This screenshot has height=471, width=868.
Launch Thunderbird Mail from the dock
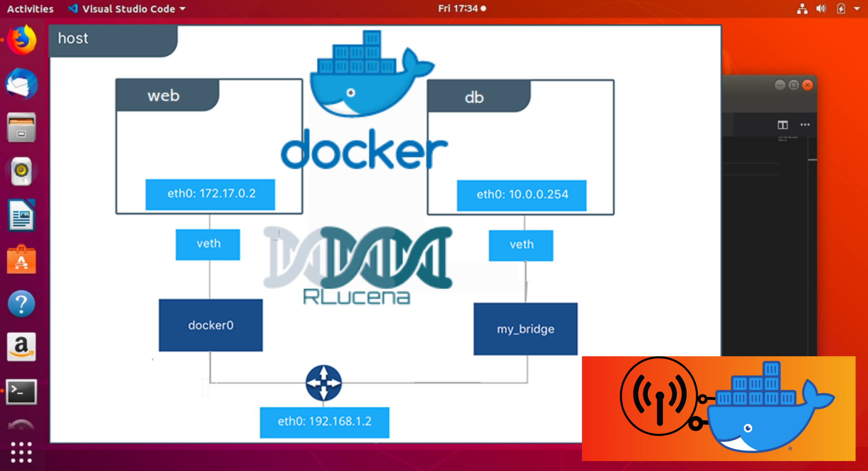(21, 84)
